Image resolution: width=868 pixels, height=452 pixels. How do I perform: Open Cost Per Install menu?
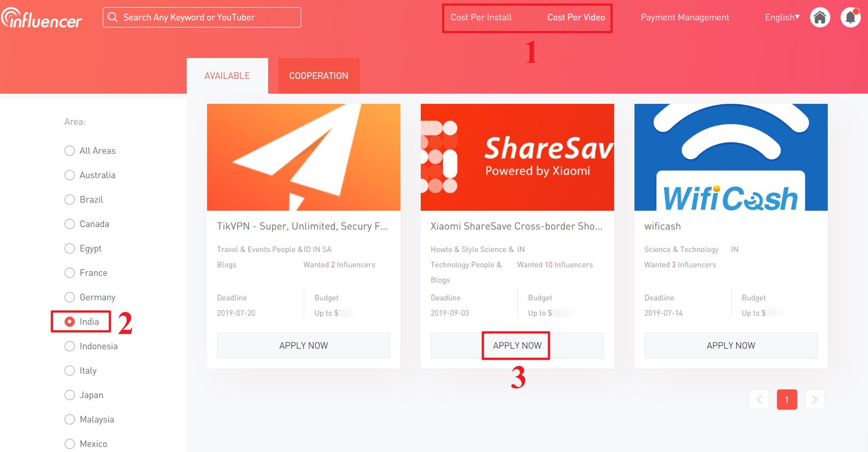(x=481, y=17)
